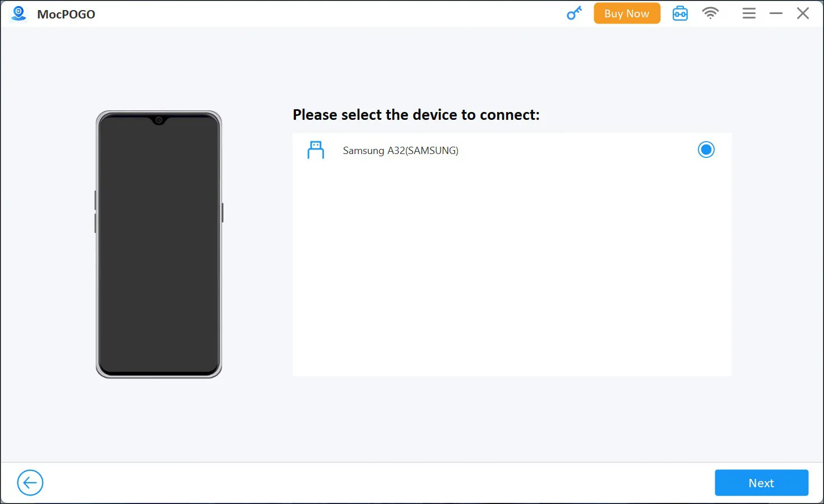This screenshot has width=824, height=504.
Task: Click the MocPOGO app logo icon
Action: 18,14
